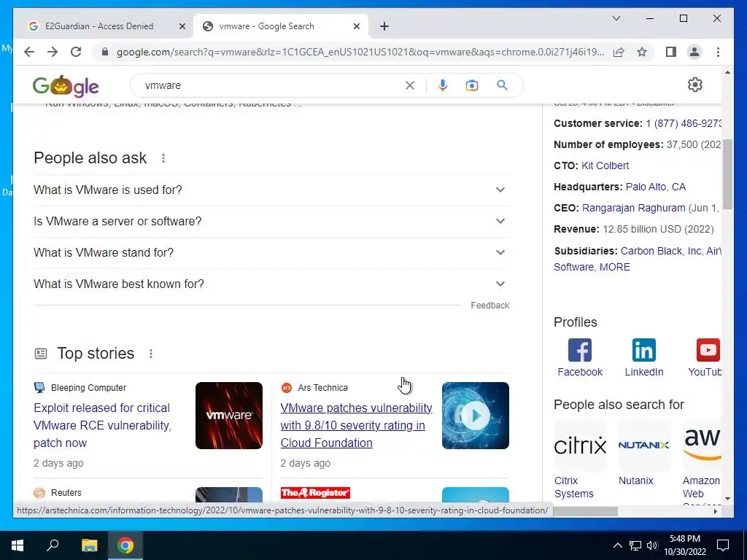Play Ars Technica story video thumbnail

476,416
